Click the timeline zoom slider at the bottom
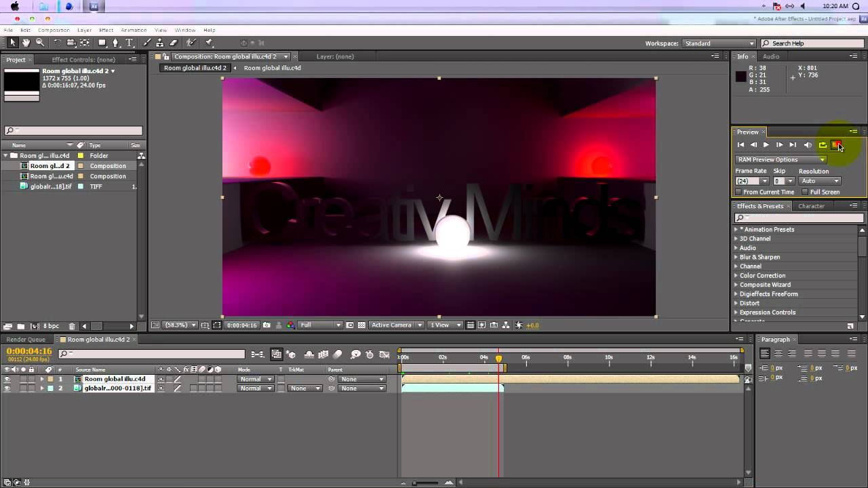Viewport: 868px width, 488px height. tap(425, 483)
